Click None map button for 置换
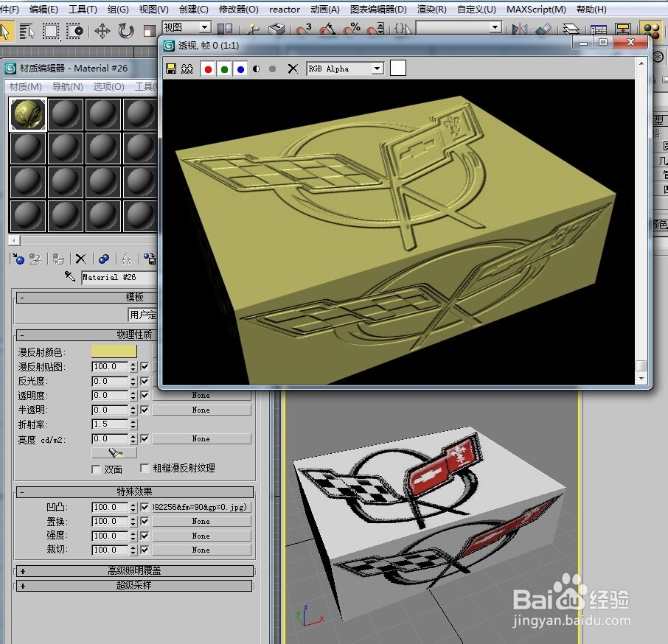This screenshot has width=668, height=644. [x=201, y=521]
